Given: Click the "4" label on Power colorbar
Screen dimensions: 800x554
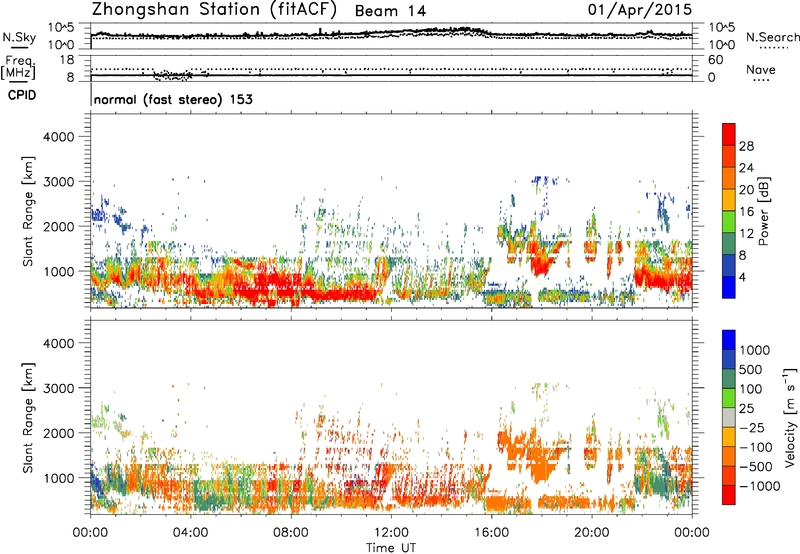Looking at the screenshot, I should tap(743, 277).
